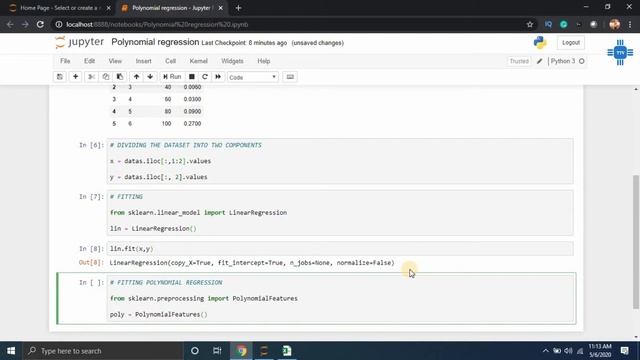Click the Type here to search box
This screenshot has width=640, height=360.
click(103, 351)
